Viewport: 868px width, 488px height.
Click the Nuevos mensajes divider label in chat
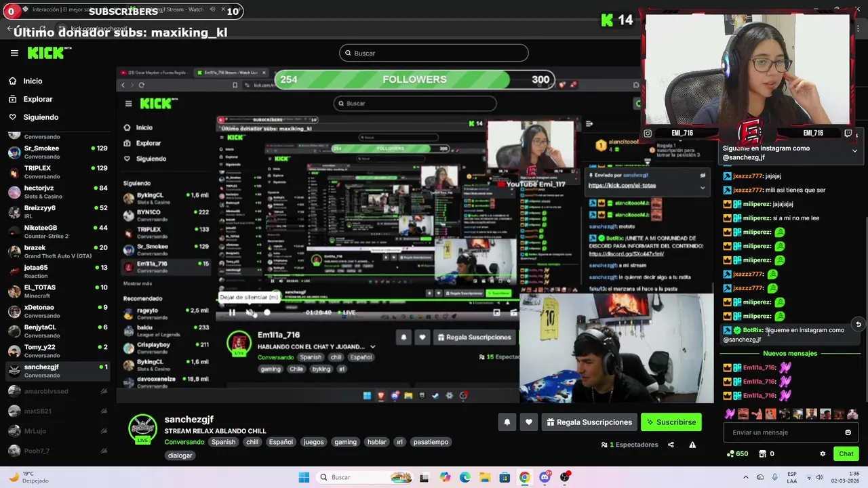coord(790,353)
